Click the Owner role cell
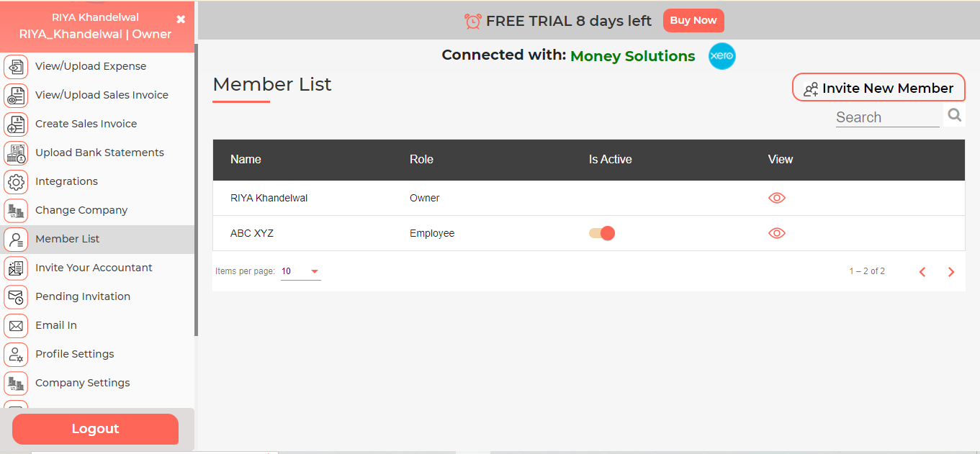Screen dimensions: 980x454 pos(424,198)
